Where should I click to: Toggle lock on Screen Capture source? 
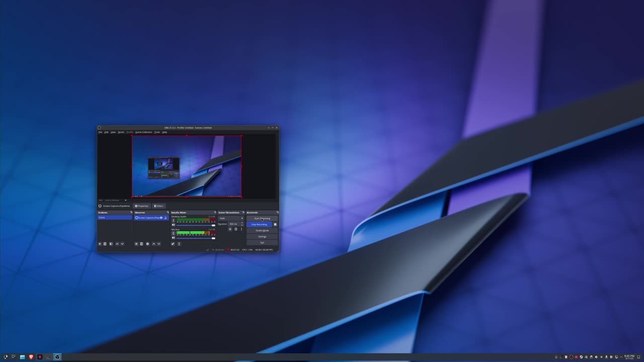166,218
